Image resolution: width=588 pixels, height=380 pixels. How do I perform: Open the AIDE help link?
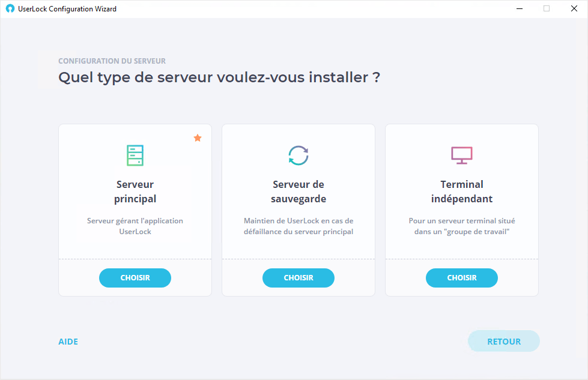coord(68,342)
